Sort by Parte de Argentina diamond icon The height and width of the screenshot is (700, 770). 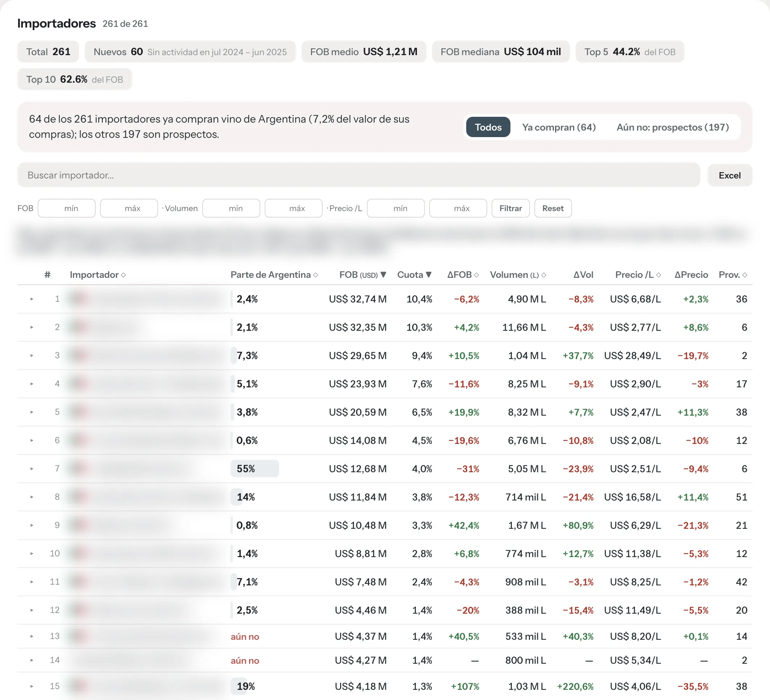pyautogui.click(x=315, y=275)
